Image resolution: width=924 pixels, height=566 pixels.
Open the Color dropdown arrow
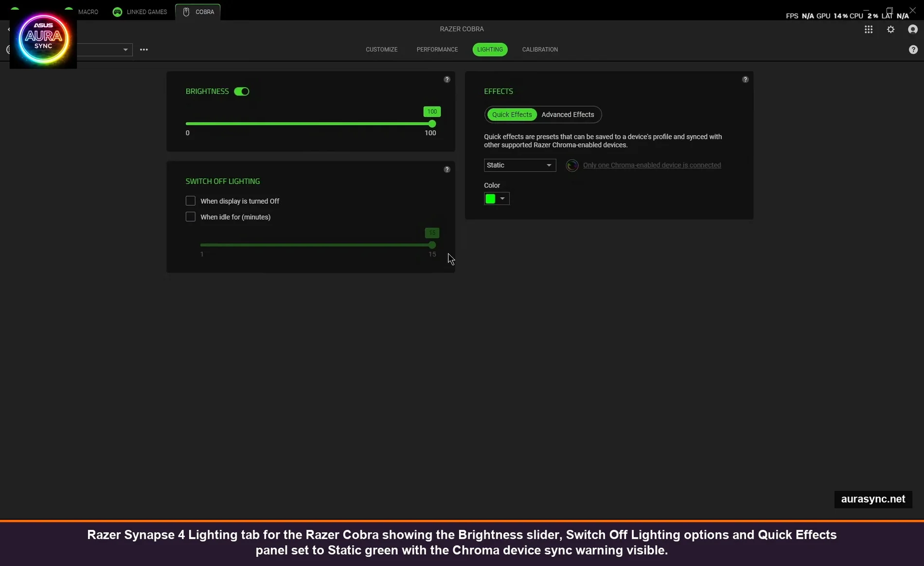(502, 199)
